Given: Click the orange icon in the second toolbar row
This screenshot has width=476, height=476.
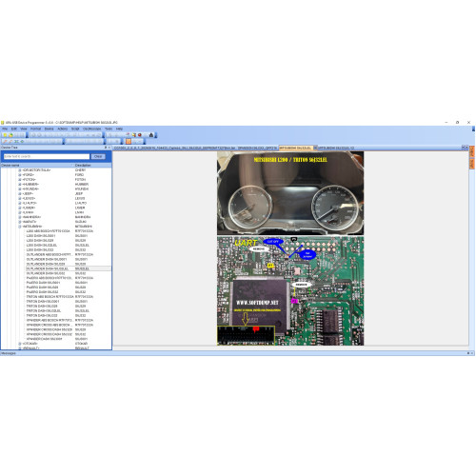Looking at the screenshot, I should (x=129, y=141).
